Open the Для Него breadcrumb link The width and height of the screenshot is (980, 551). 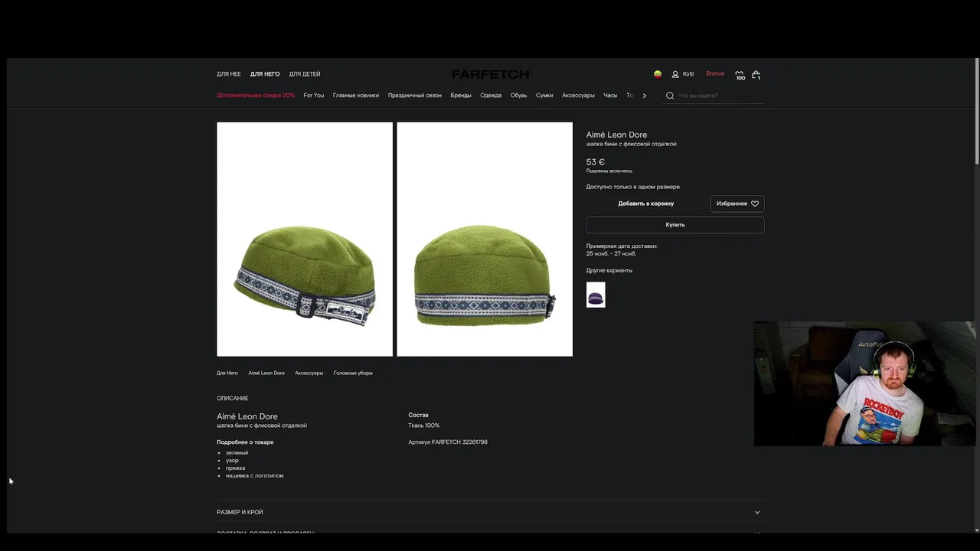point(227,373)
